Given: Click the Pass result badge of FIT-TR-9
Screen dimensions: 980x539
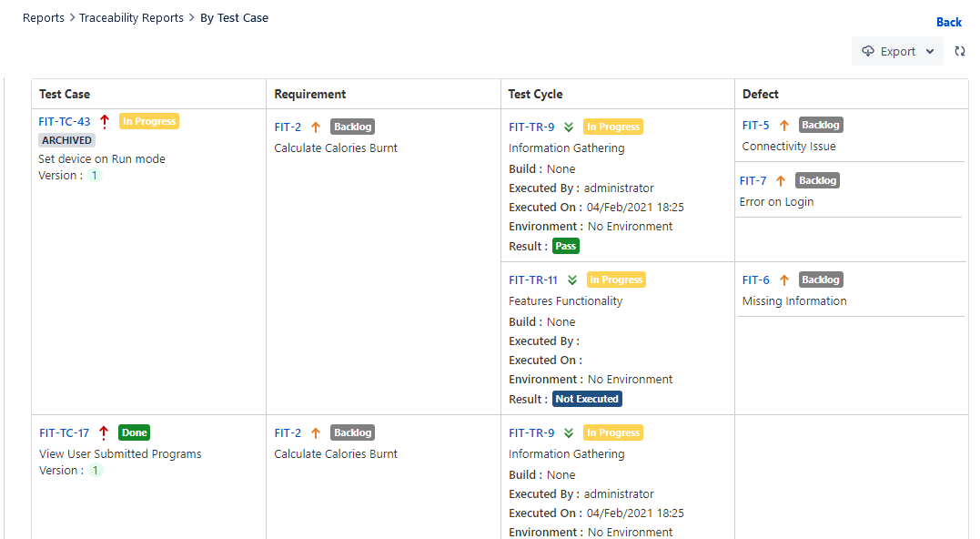Looking at the screenshot, I should click(x=565, y=245).
